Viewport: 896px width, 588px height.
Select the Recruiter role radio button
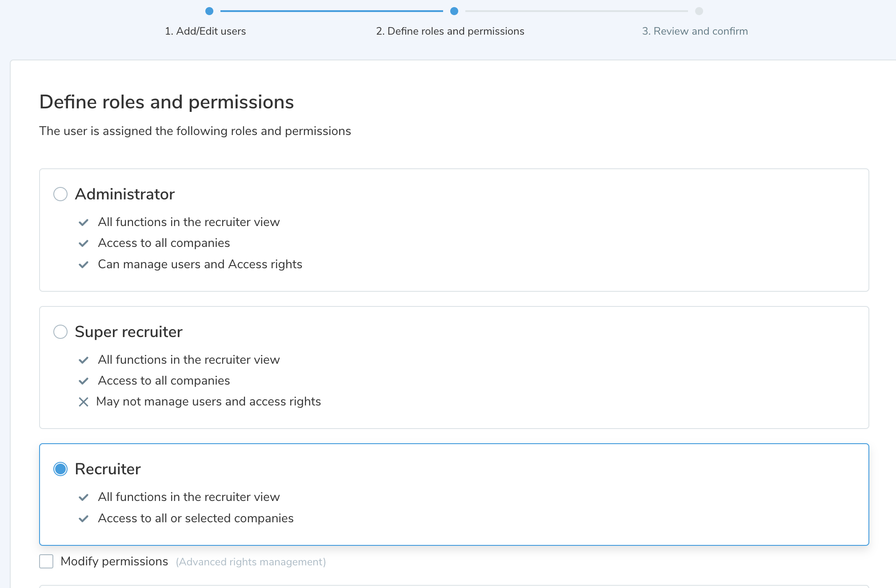pyautogui.click(x=60, y=469)
